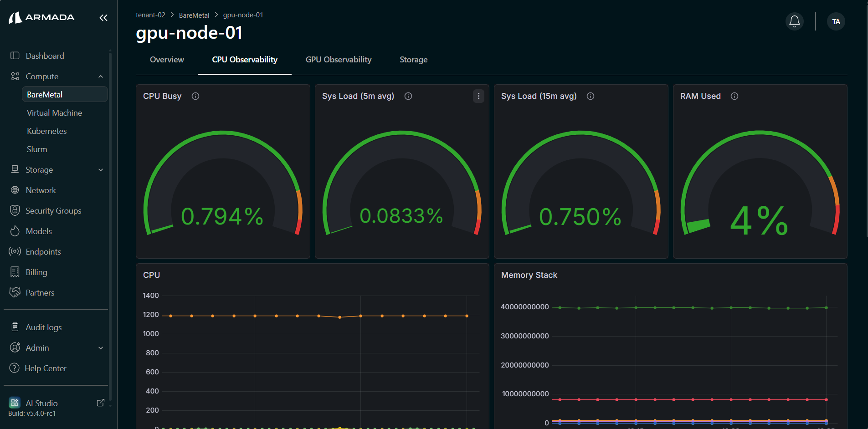Click the Build: v5.4.0-rc1 text
This screenshot has width=868, height=429.
[x=32, y=414]
